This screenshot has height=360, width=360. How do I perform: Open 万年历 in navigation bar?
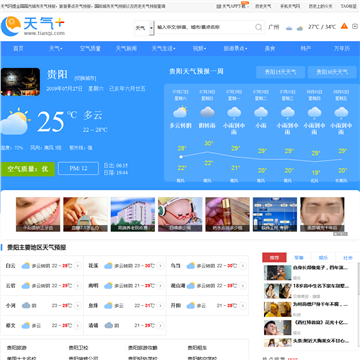[342, 49]
